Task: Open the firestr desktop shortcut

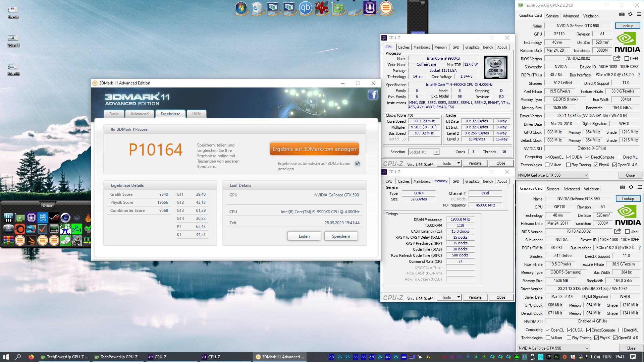Action: [x=13, y=12]
